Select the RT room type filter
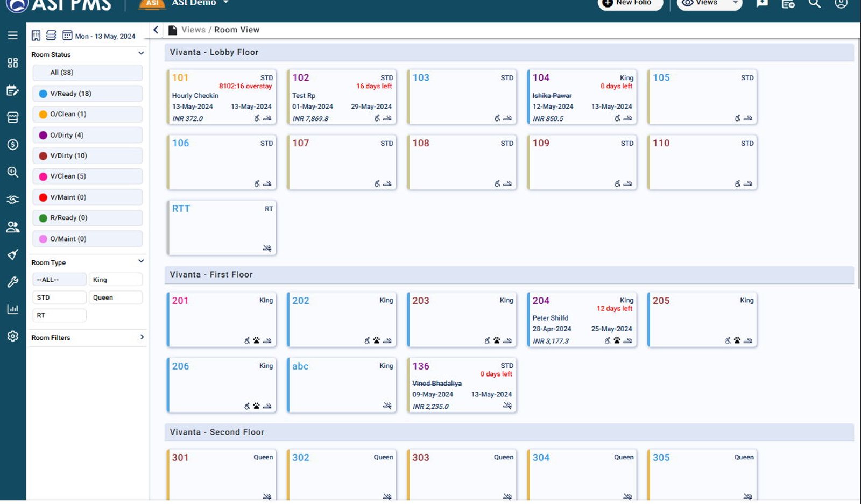Viewport: 861px width, 504px height. click(x=59, y=315)
